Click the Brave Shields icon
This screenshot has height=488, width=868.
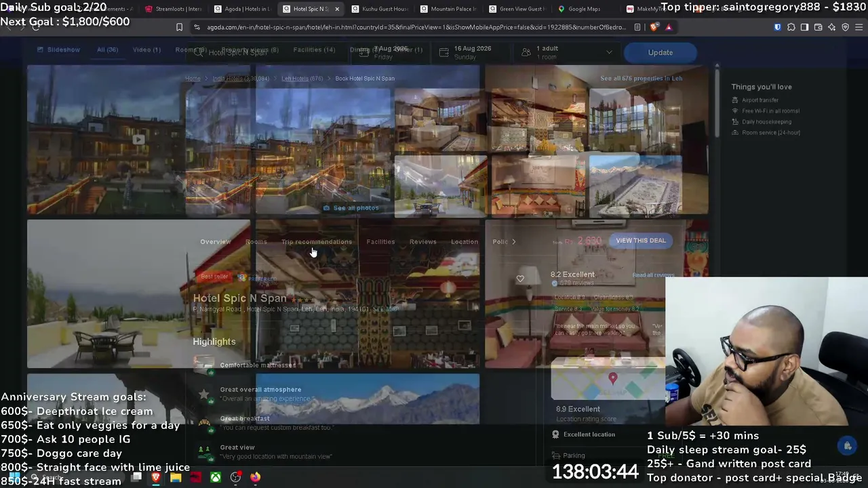pyautogui.click(x=654, y=27)
